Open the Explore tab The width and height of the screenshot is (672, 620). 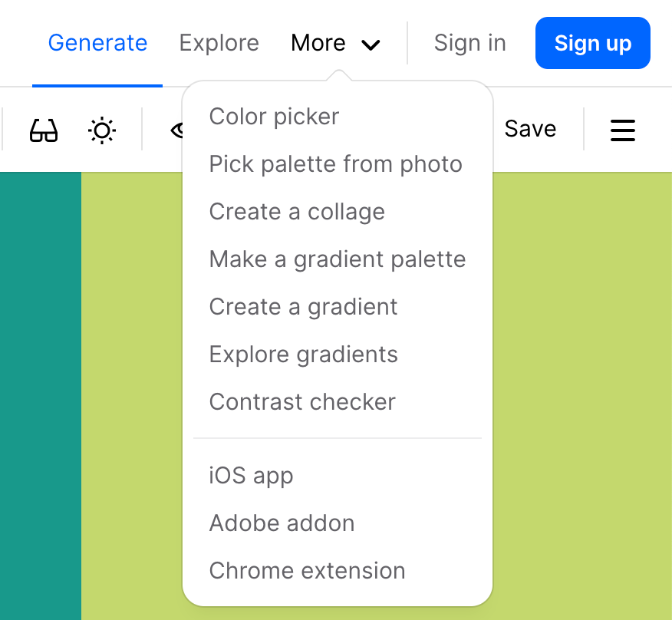pos(219,43)
